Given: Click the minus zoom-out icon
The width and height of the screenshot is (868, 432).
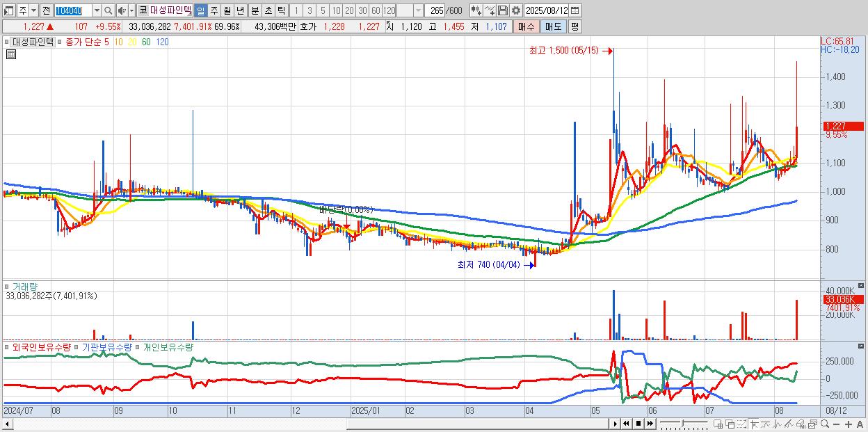Looking at the screenshot, I should tap(837, 424).
